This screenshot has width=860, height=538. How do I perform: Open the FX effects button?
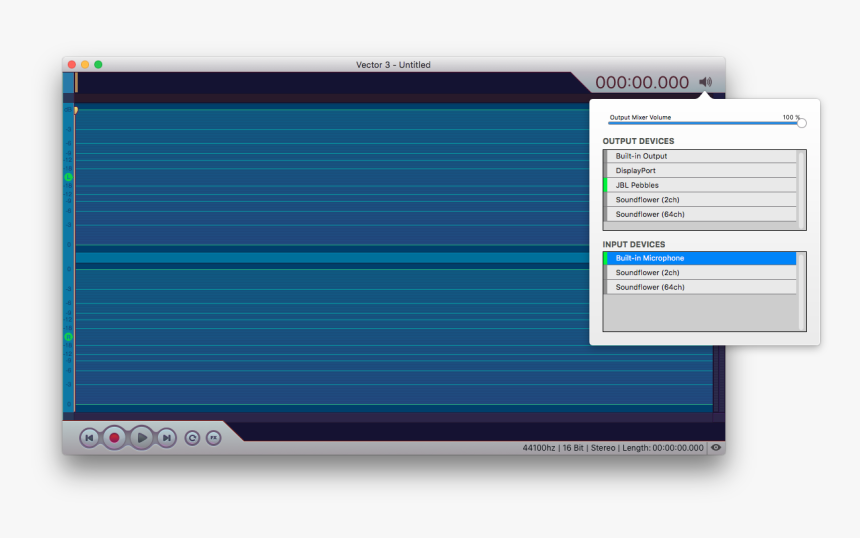213,438
